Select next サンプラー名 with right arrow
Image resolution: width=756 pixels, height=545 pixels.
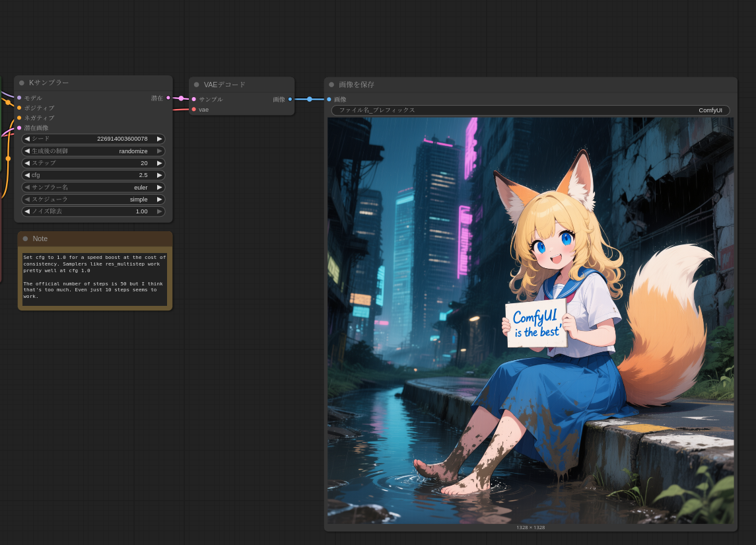pos(160,187)
